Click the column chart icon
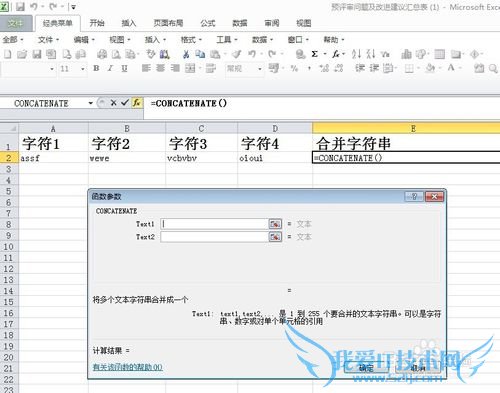This screenshot has height=393, width=500. click(406, 54)
